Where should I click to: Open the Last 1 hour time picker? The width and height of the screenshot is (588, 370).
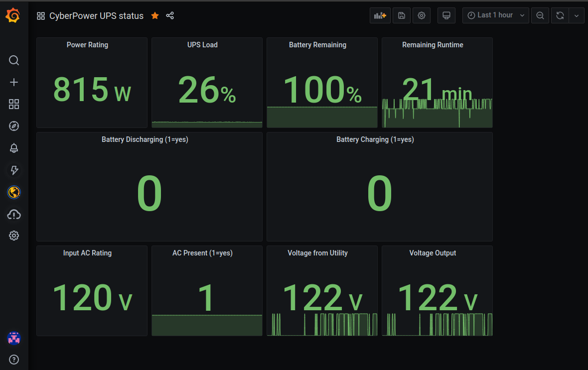[495, 15]
